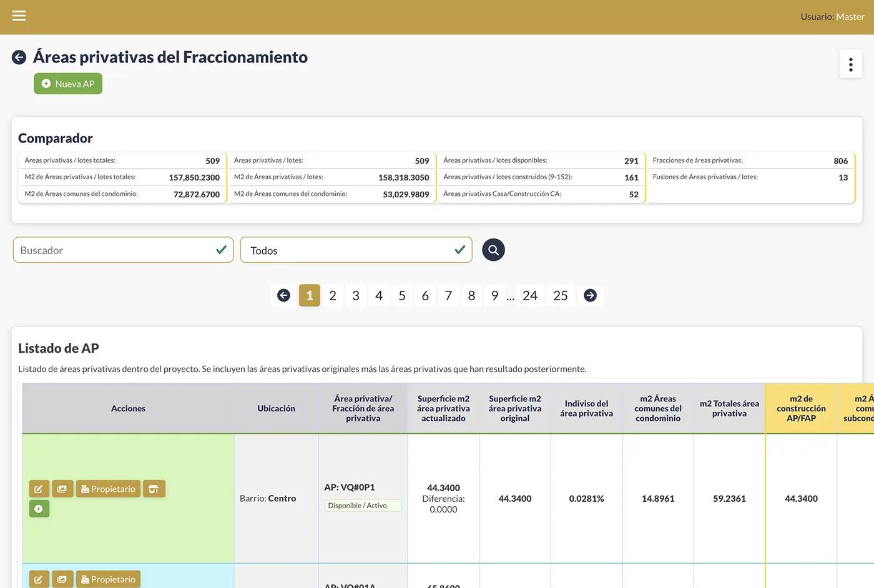874x588 pixels.
Task: Click the green plus icon in the VQ#0P1 row
Action: pyautogui.click(x=39, y=509)
